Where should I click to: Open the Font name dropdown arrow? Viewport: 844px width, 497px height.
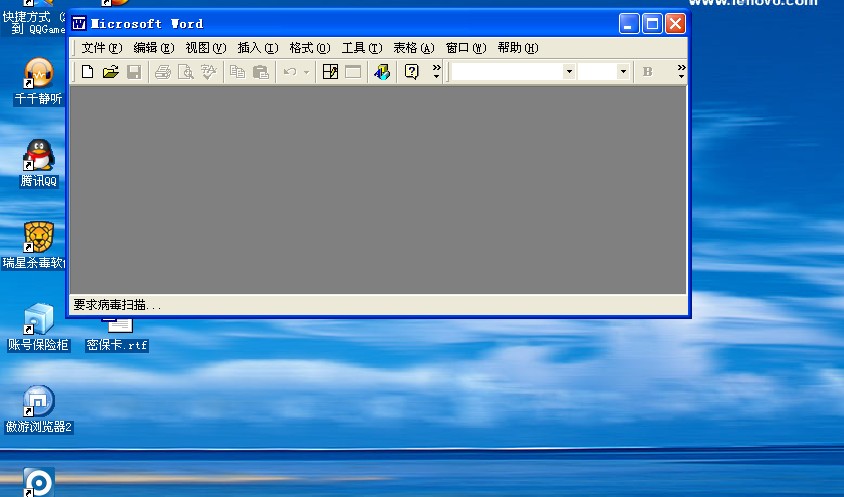tap(569, 72)
